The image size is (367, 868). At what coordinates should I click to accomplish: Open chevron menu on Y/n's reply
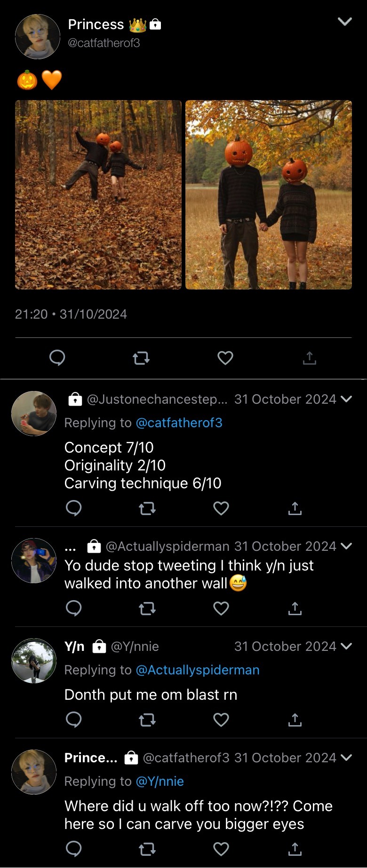(346, 647)
